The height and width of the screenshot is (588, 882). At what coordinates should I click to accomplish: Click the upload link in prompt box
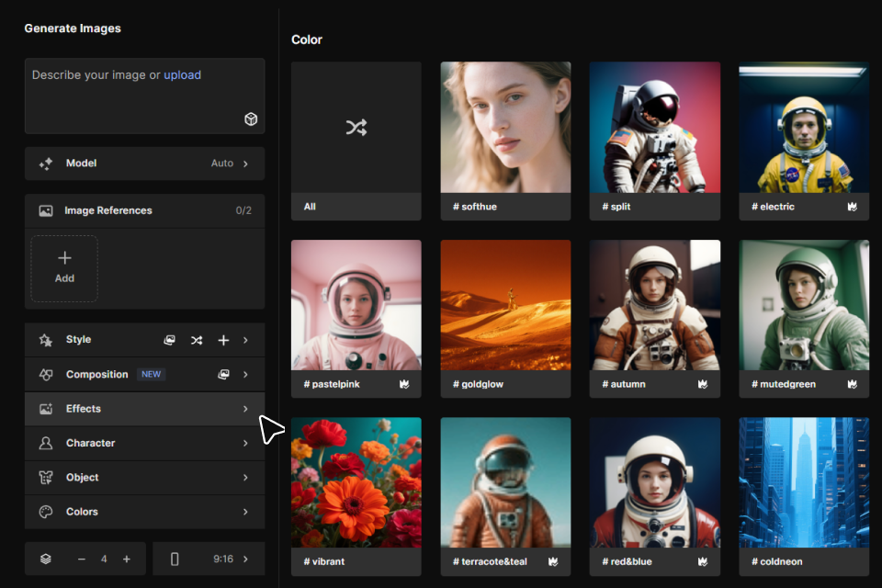click(182, 75)
